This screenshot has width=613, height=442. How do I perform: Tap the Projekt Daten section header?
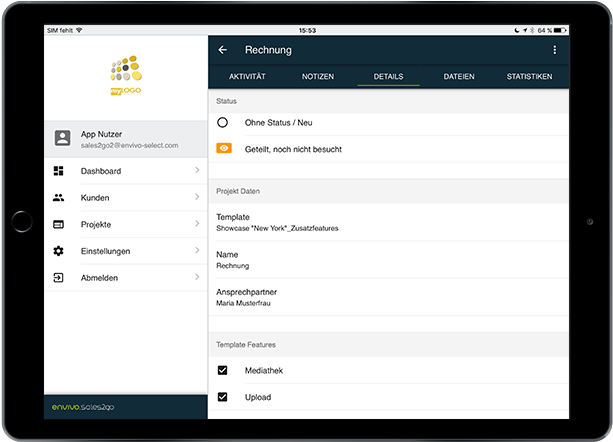pos(389,191)
